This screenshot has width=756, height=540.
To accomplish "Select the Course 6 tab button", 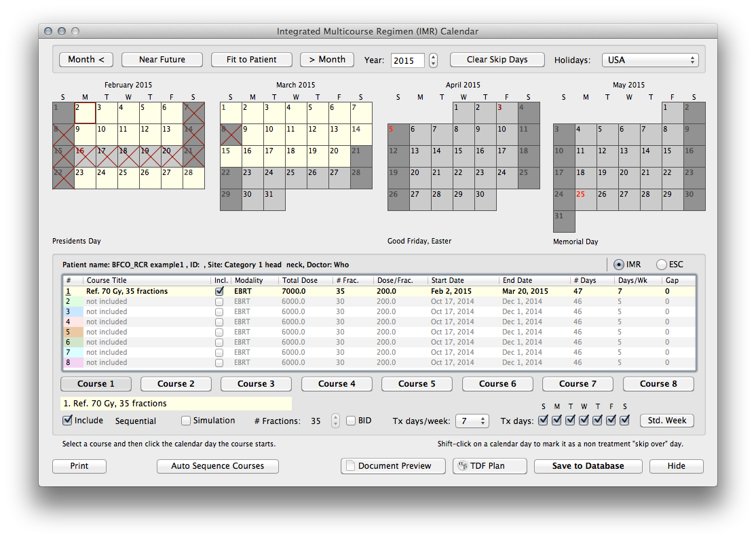I will pyautogui.click(x=497, y=384).
